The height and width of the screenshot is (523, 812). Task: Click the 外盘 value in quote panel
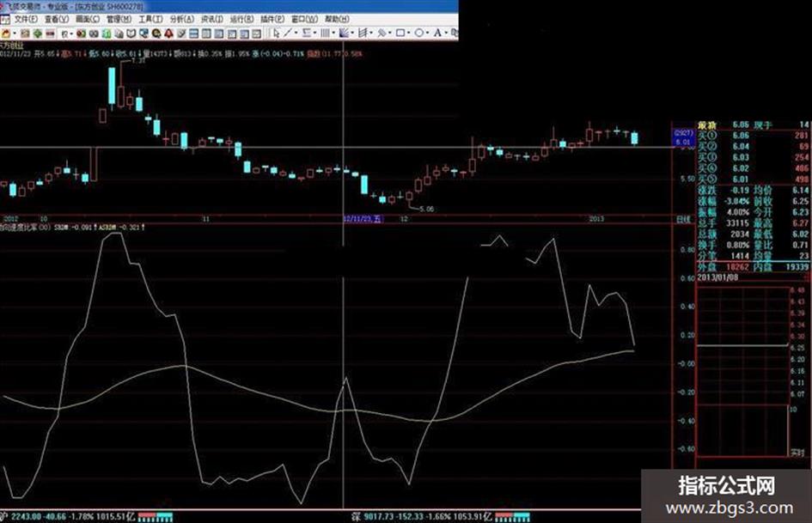[737, 267]
